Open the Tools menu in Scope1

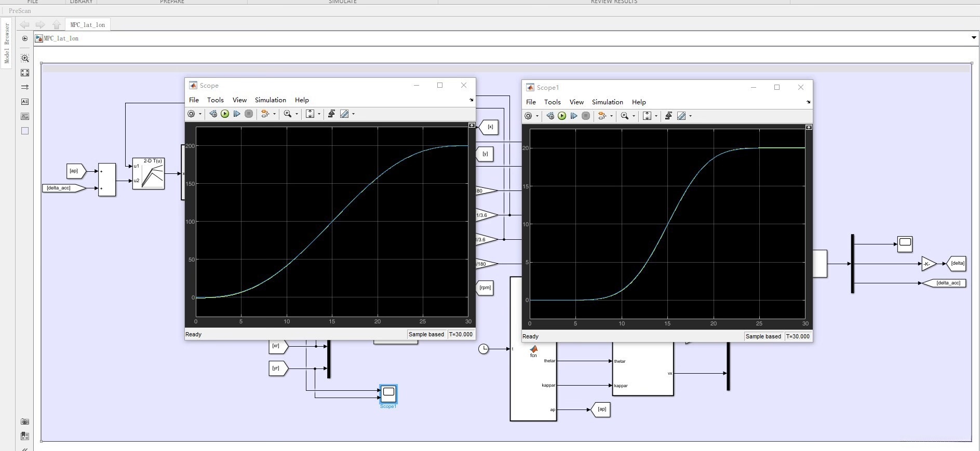552,102
